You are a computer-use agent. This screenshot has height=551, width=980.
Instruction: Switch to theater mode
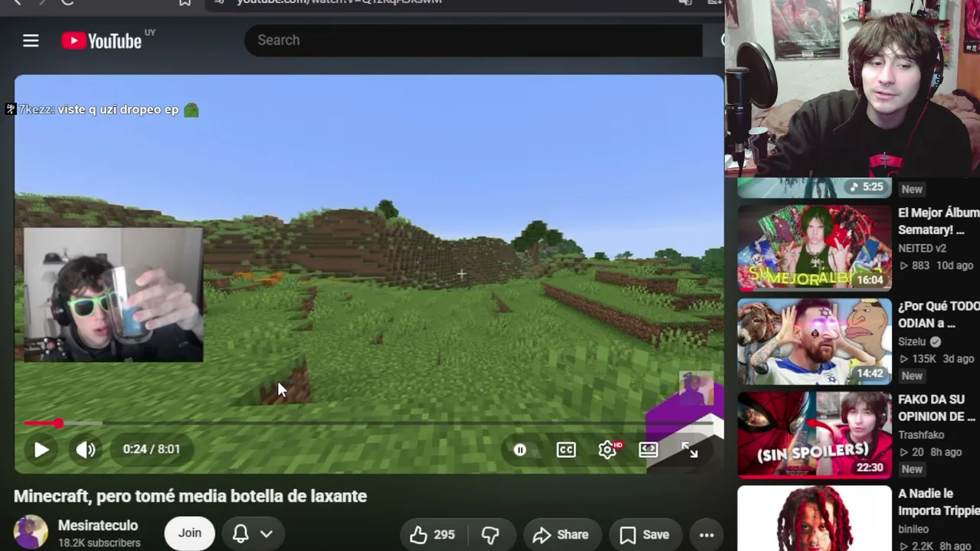click(648, 449)
